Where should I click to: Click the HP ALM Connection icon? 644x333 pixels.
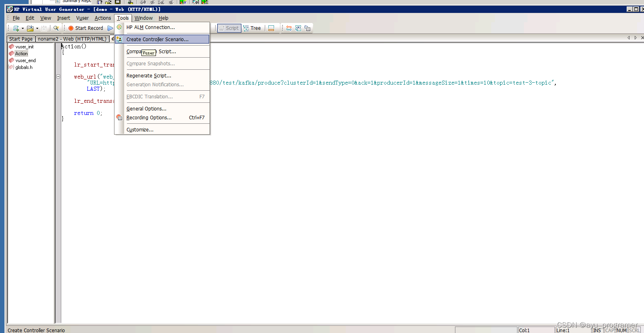coord(119,27)
